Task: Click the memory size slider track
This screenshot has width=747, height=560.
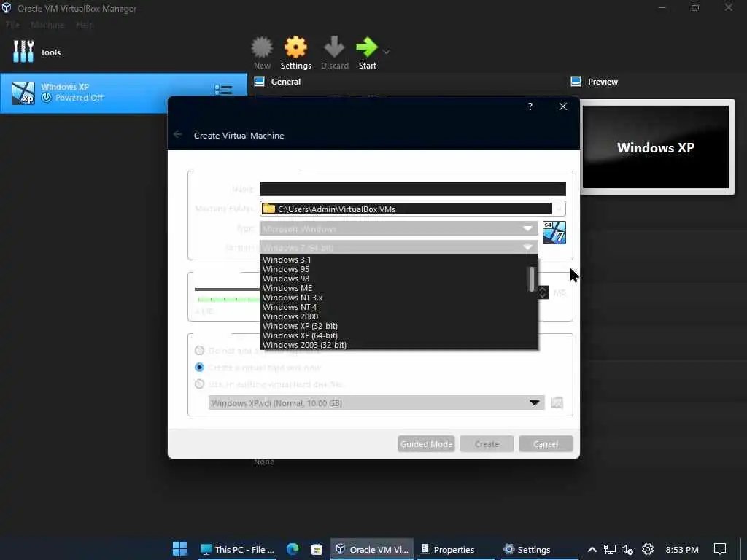Action: point(227,289)
